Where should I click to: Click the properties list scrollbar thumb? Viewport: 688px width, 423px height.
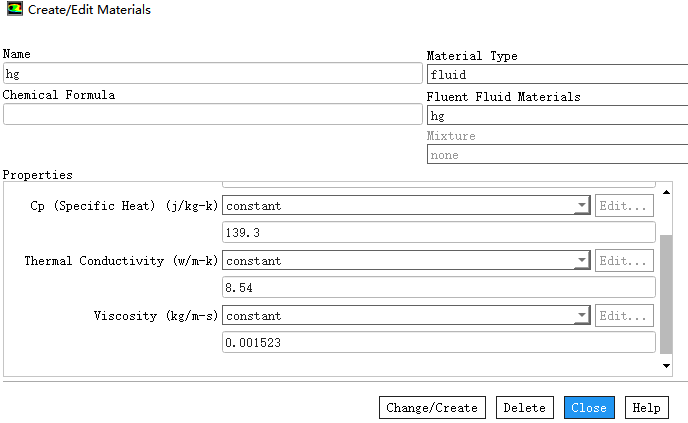pos(667,293)
